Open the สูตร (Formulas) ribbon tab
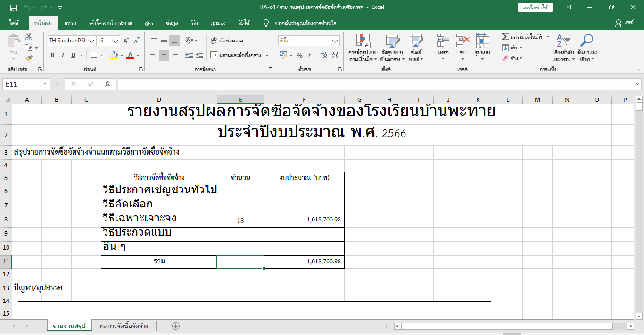The image size is (644, 335). tap(149, 23)
